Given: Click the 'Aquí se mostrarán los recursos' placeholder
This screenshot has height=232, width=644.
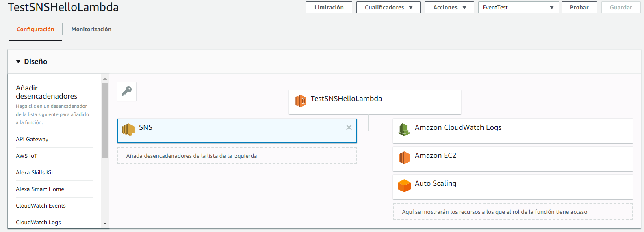Looking at the screenshot, I should (x=513, y=212).
